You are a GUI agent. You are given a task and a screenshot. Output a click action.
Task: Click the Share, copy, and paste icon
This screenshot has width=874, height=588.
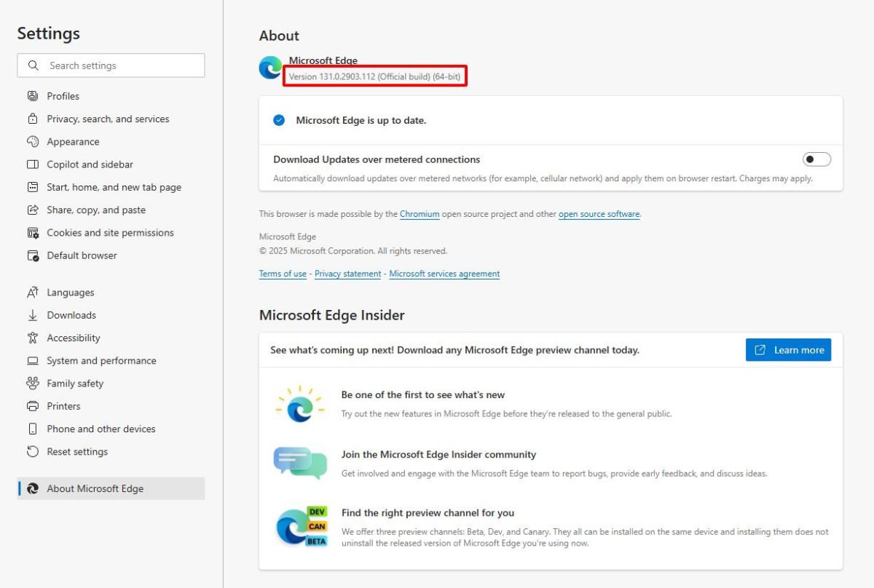(32, 210)
